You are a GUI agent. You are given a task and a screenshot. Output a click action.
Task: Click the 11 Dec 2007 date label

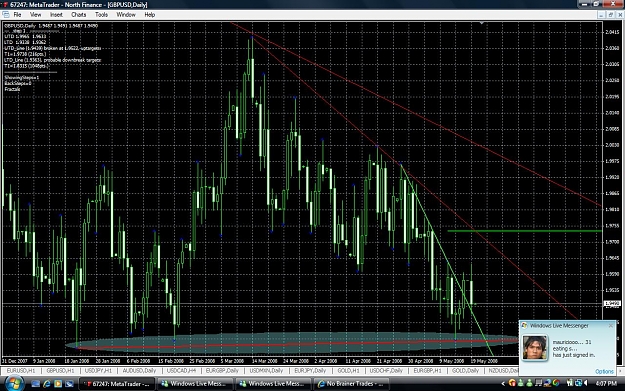15,361
